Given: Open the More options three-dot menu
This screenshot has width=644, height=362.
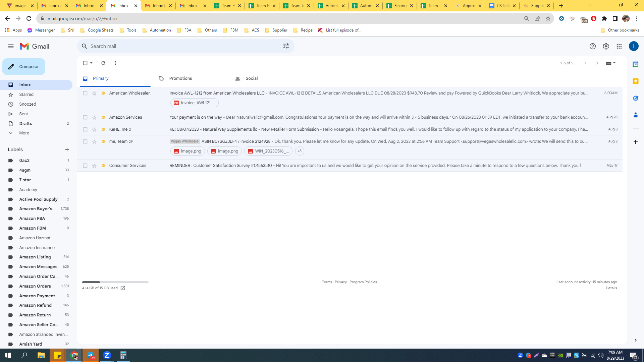Looking at the screenshot, I should [x=115, y=63].
